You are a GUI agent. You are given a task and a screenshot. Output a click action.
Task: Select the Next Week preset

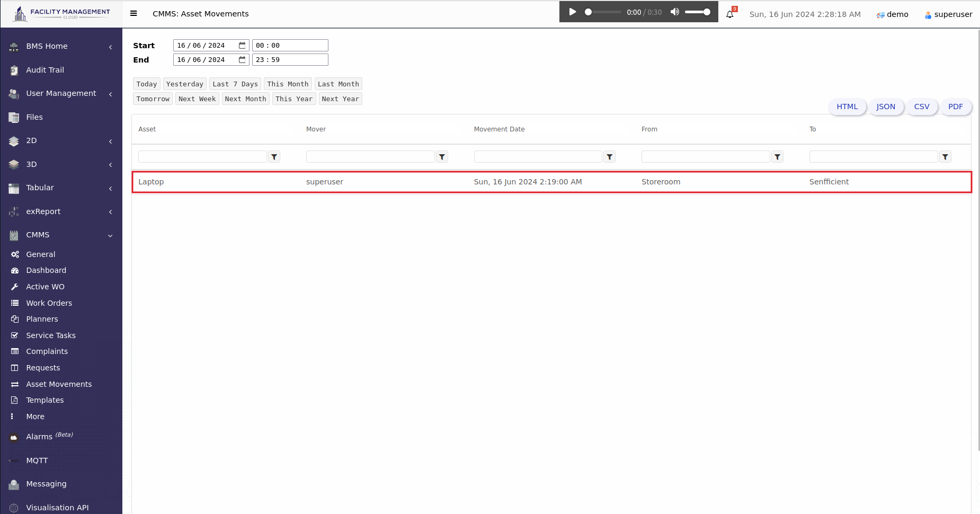[x=197, y=99]
